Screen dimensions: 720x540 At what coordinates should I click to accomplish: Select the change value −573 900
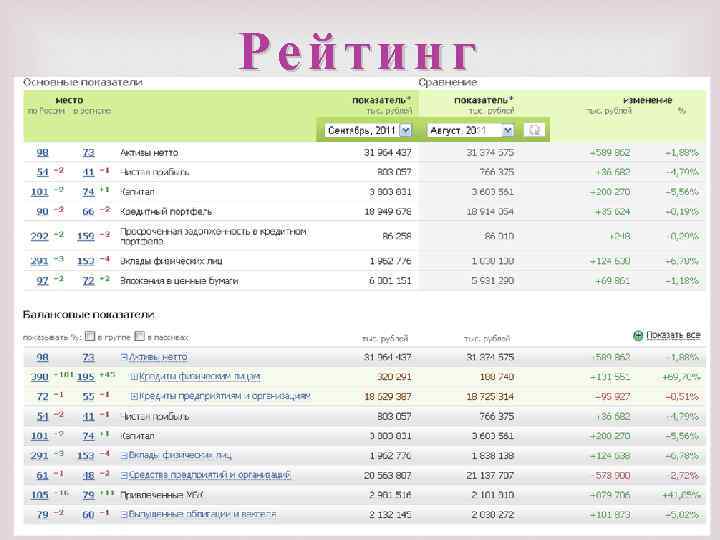click(610, 476)
